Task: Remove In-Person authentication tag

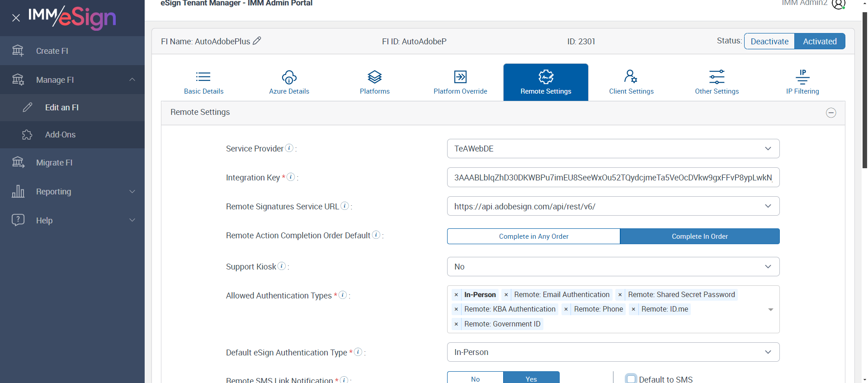Action: [x=456, y=295]
